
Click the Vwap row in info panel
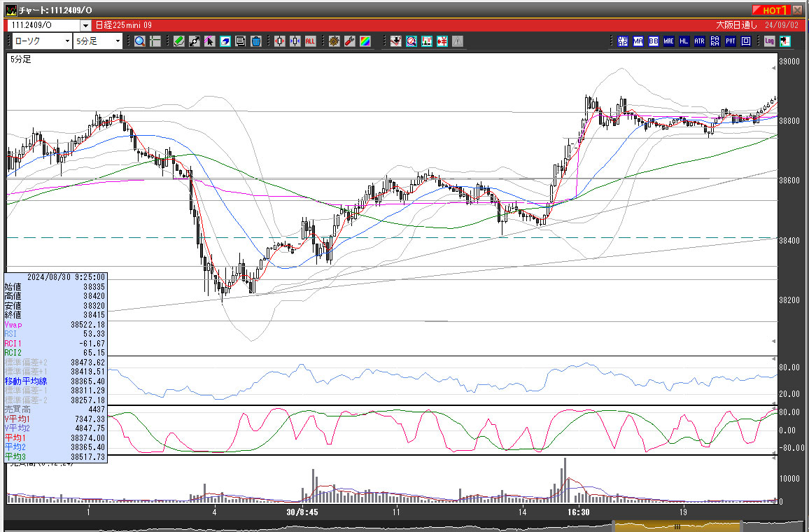55,325
